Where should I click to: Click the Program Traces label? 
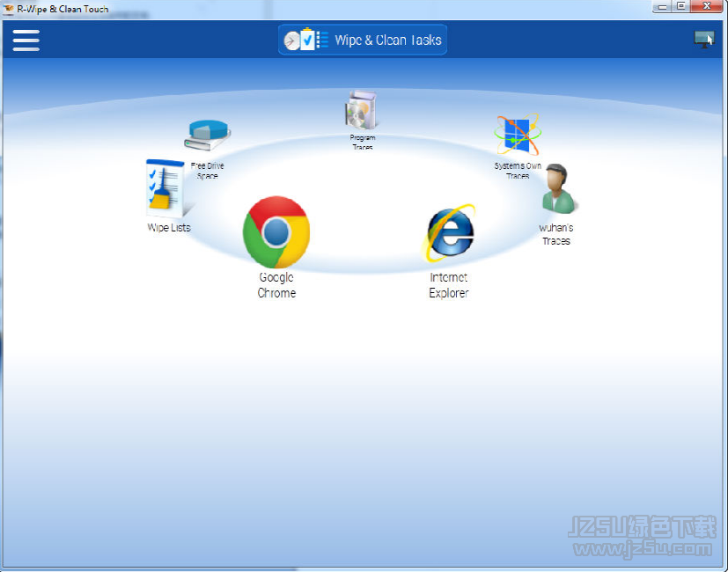tap(363, 142)
